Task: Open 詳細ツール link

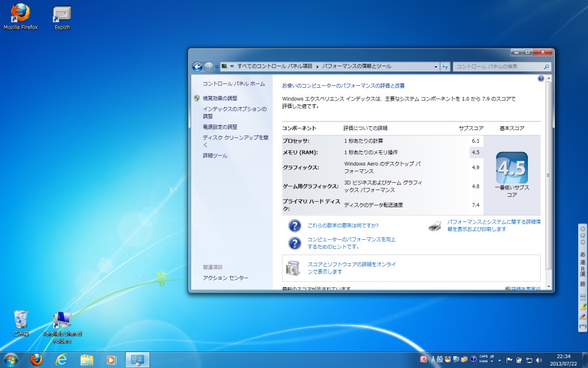Action: 215,155
